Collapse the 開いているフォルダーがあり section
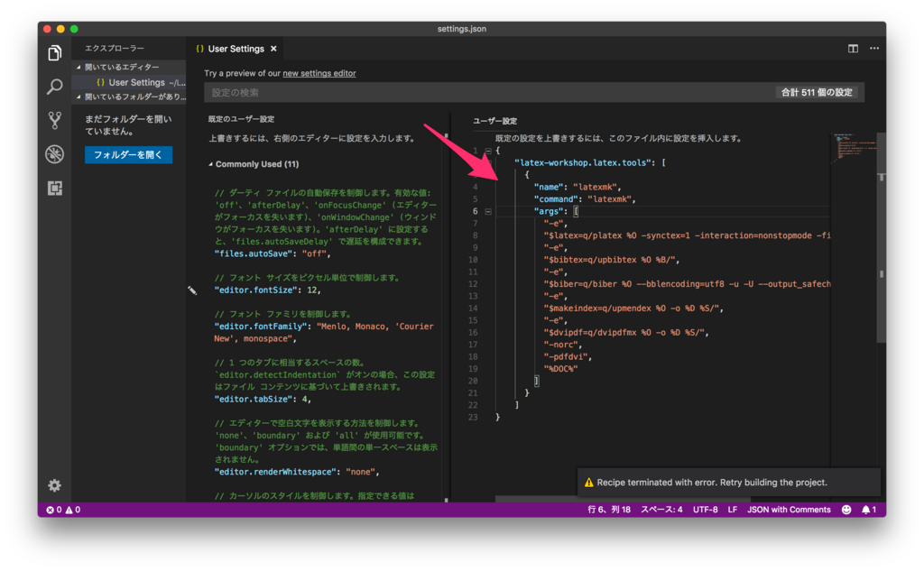This screenshot has height=571, width=924. coord(79,97)
